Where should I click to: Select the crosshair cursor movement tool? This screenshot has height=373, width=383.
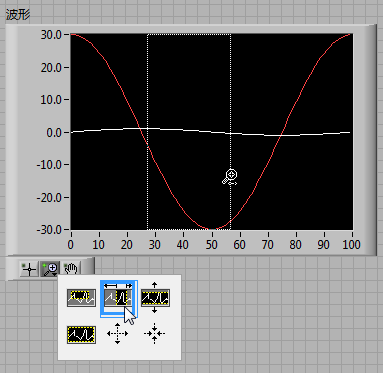click(x=29, y=269)
